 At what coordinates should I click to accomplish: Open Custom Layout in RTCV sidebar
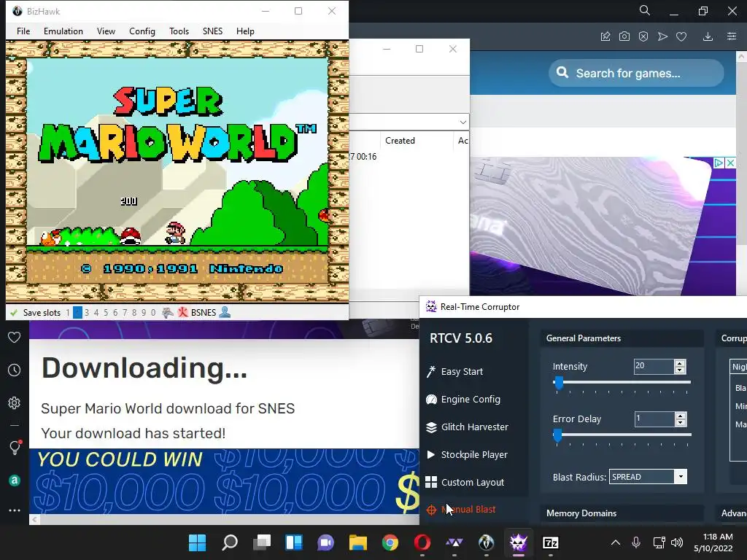click(473, 482)
